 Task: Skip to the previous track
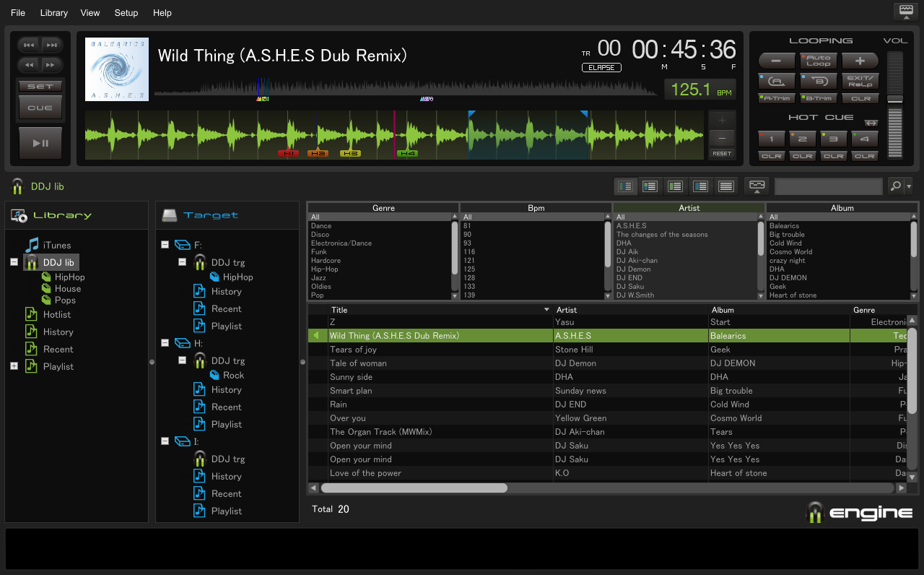point(29,45)
